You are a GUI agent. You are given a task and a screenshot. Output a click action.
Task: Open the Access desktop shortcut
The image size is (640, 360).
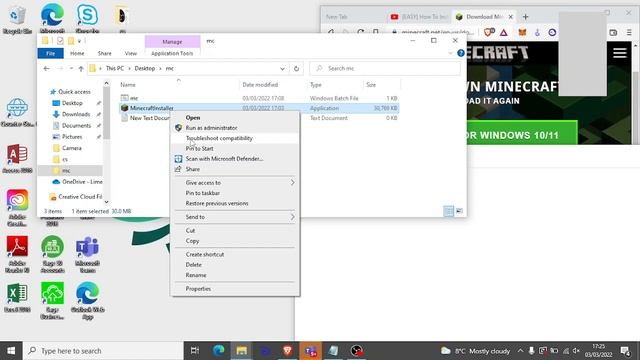(x=17, y=157)
